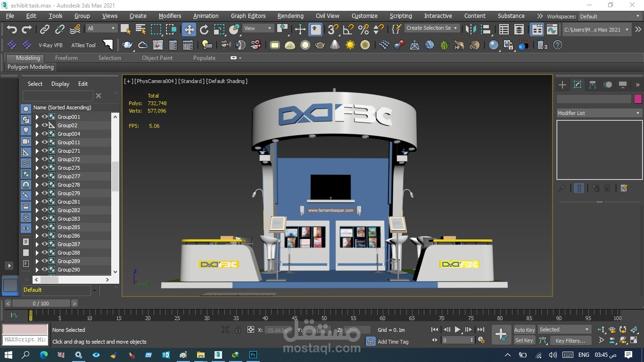Image resolution: width=644 pixels, height=362 pixels.
Task: Toggle Angle Snap
Action: 348,30
